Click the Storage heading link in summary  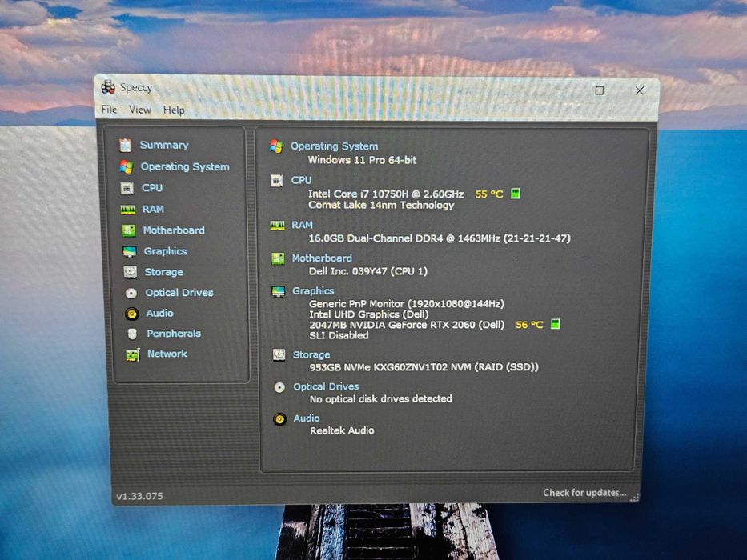311,354
